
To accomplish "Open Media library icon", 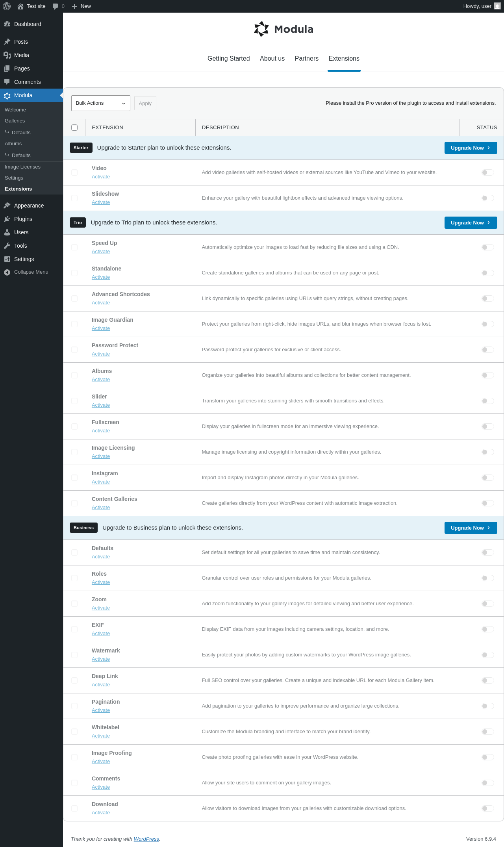I will [7, 55].
